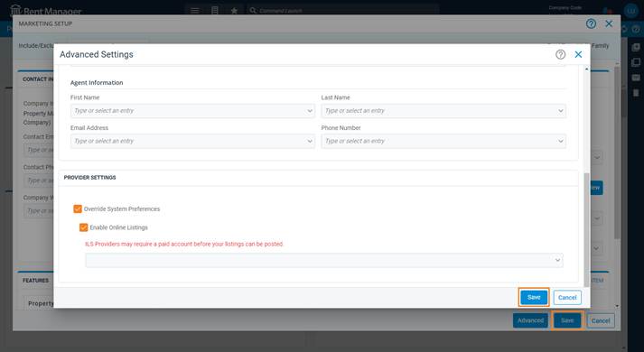Close the Marketing Setup window

pyautogui.click(x=609, y=23)
